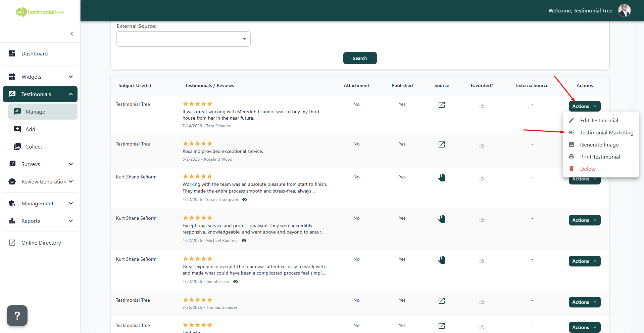Toggle the eye icon beside Jennifer Lee
Viewport: 644px width, 333px height.
(x=236, y=282)
